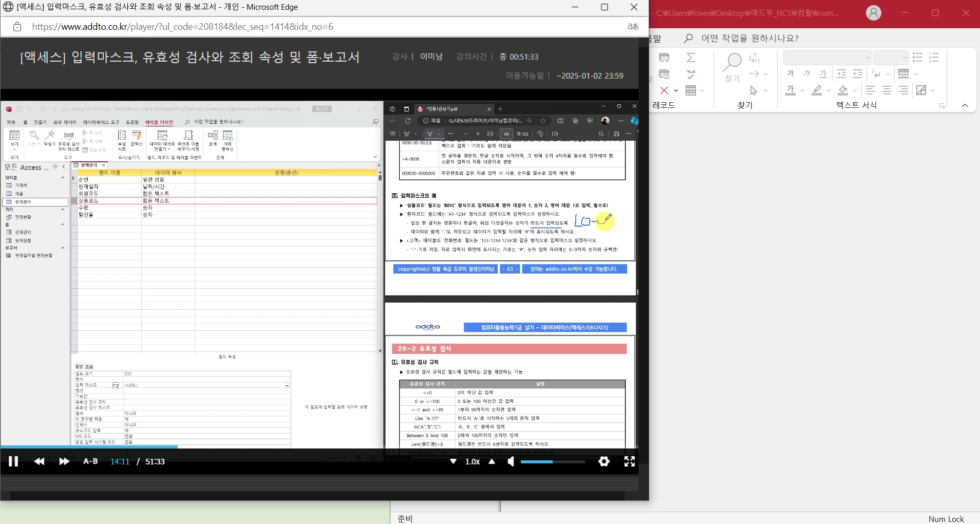The height and width of the screenshot is (524, 980).
Task: Toggle A-B repeat in player
Action: pyautogui.click(x=90, y=461)
